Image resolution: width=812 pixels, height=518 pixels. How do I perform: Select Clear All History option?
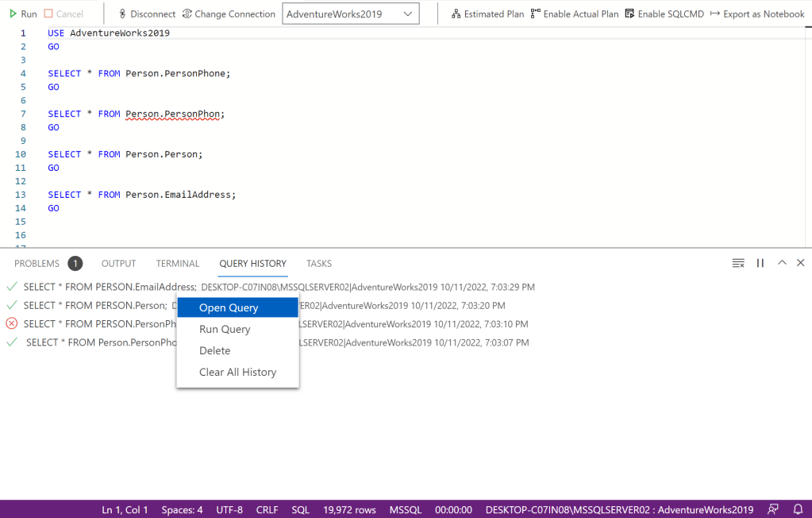237,372
